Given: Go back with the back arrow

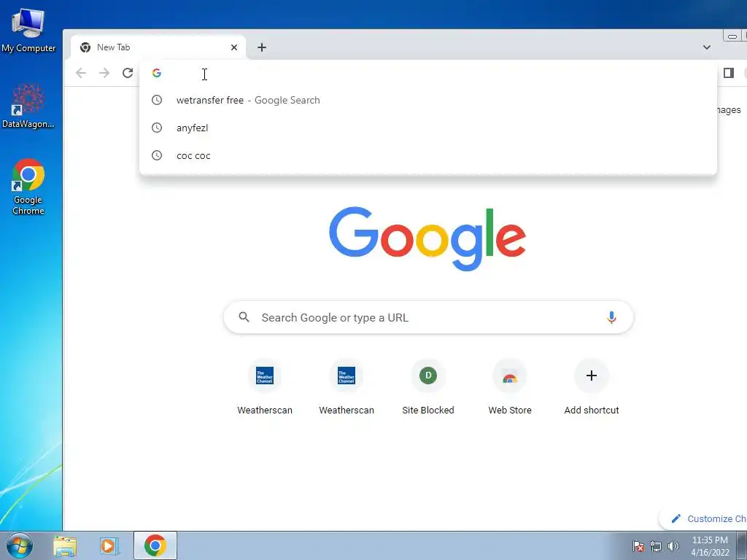Looking at the screenshot, I should click(81, 73).
